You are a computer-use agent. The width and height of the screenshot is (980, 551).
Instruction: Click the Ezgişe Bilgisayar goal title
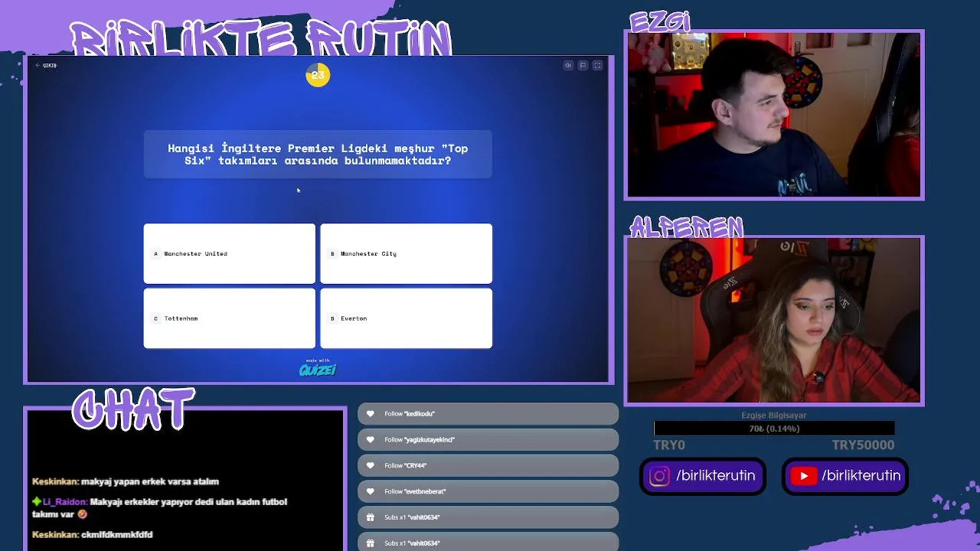tap(774, 416)
